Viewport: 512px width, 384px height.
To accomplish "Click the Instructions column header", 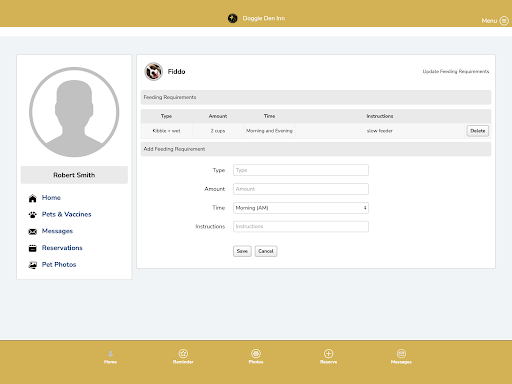I will click(x=380, y=116).
